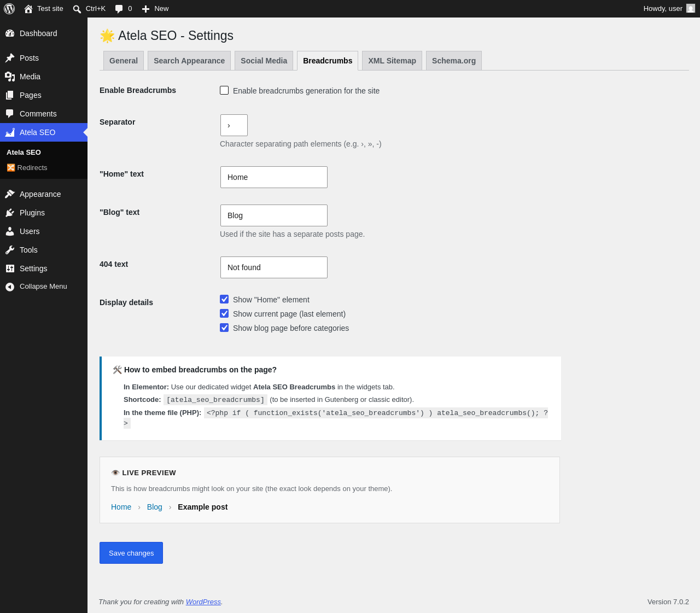Click the Media icon in sidebar

[x=10, y=77]
